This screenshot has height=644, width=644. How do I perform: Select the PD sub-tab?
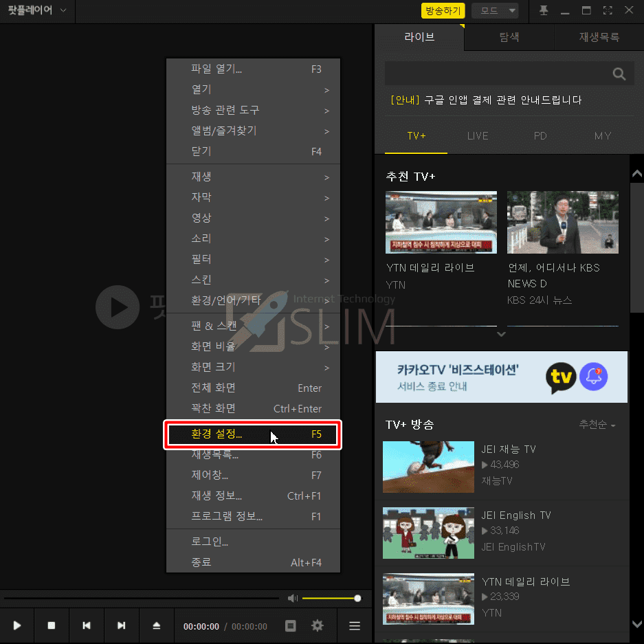(540, 136)
